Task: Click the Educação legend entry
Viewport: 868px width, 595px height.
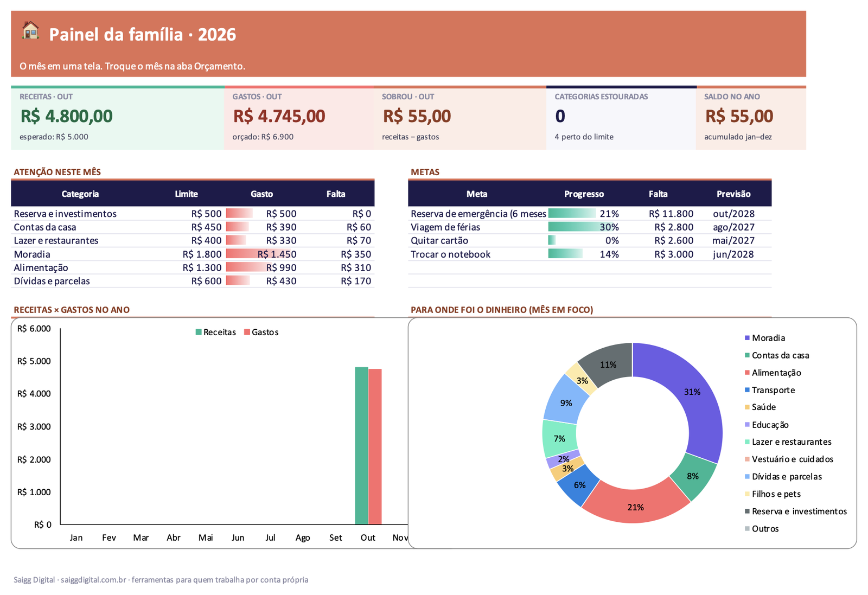Action: [x=767, y=425]
